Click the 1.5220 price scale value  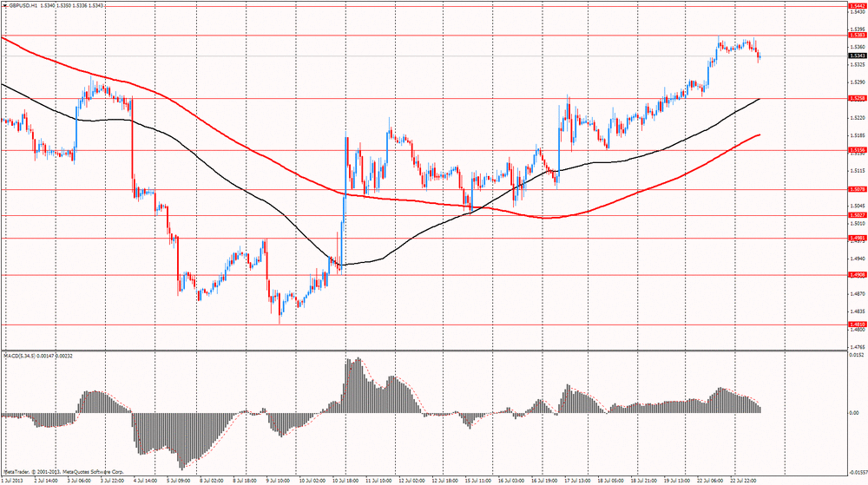click(x=858, y=118)
